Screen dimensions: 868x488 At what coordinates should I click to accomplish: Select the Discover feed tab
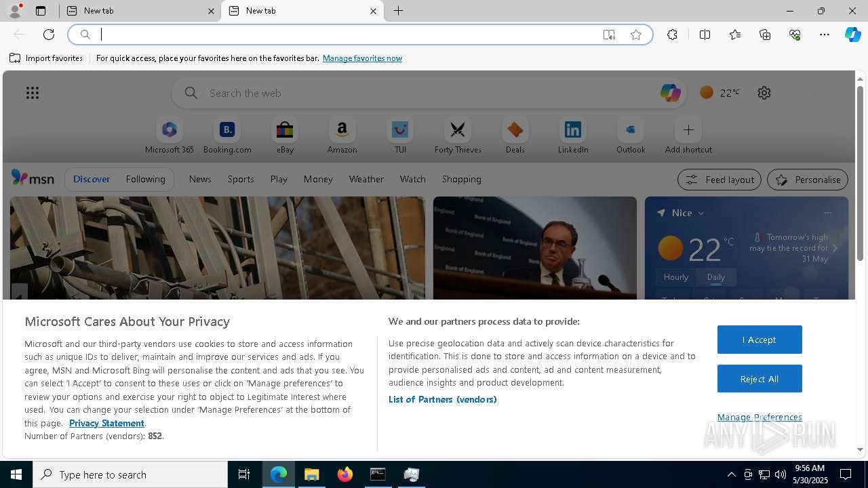click(92, 179)
